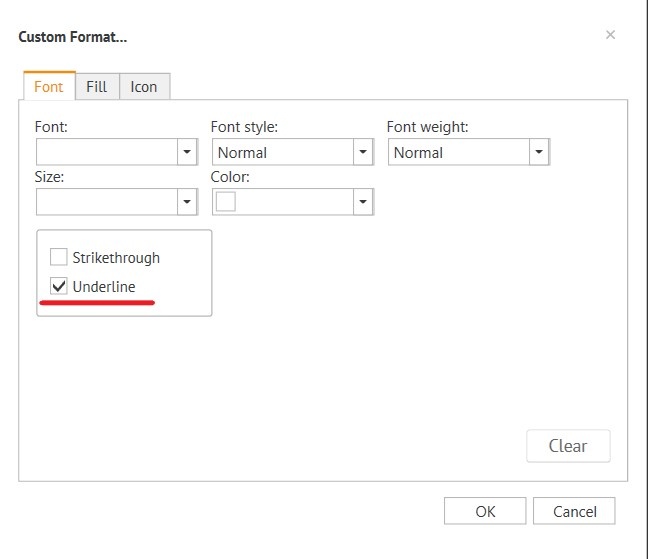
Task: Click the Font style field showing Normal
Action: click(x=282, y=152)
